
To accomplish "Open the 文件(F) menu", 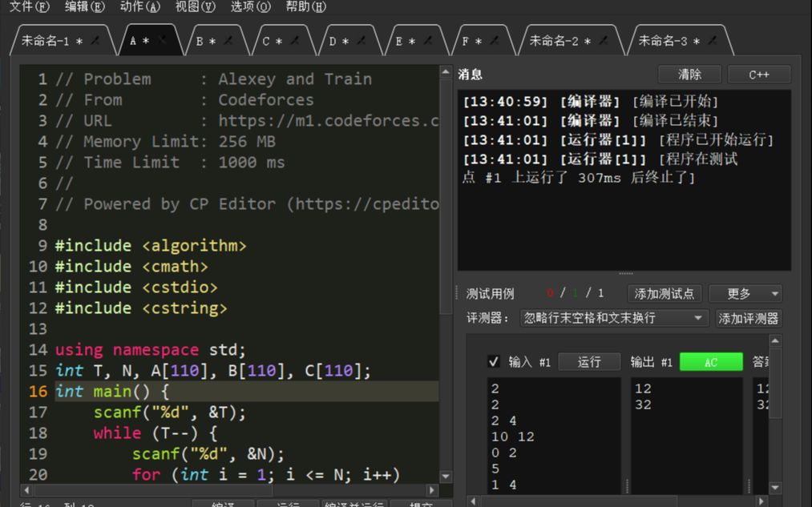I will tap(30, 6).
